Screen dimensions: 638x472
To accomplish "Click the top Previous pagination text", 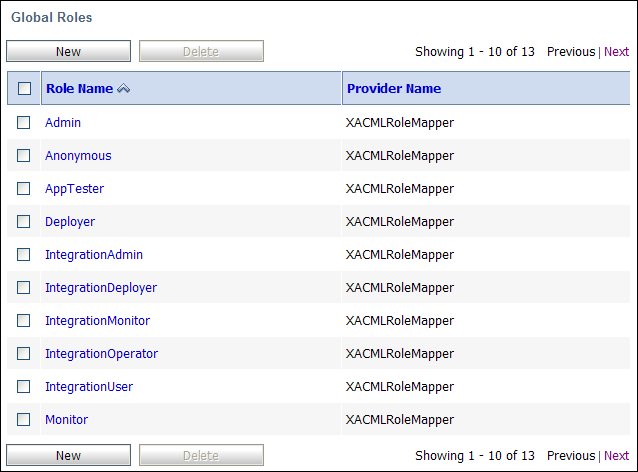I will tap(571, 52).
